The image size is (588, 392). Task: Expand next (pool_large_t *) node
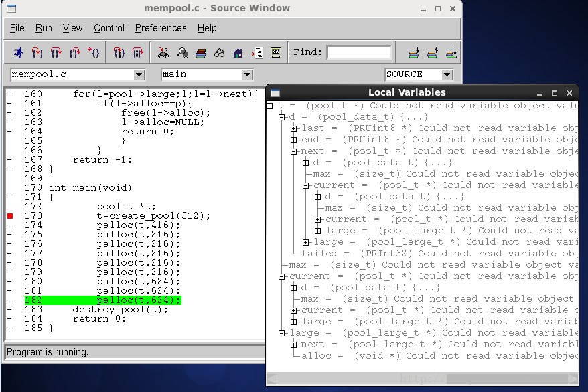pyautogui.click(x=294, y=345)
